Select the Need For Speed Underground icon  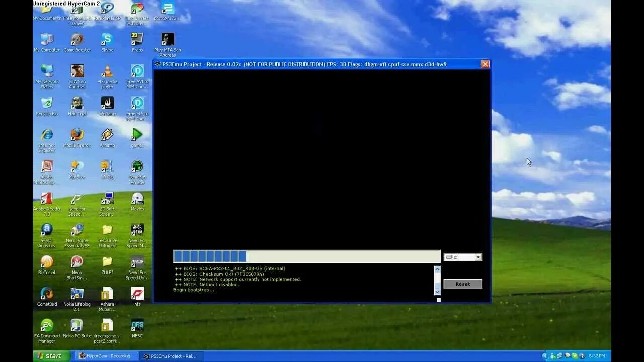137,267
